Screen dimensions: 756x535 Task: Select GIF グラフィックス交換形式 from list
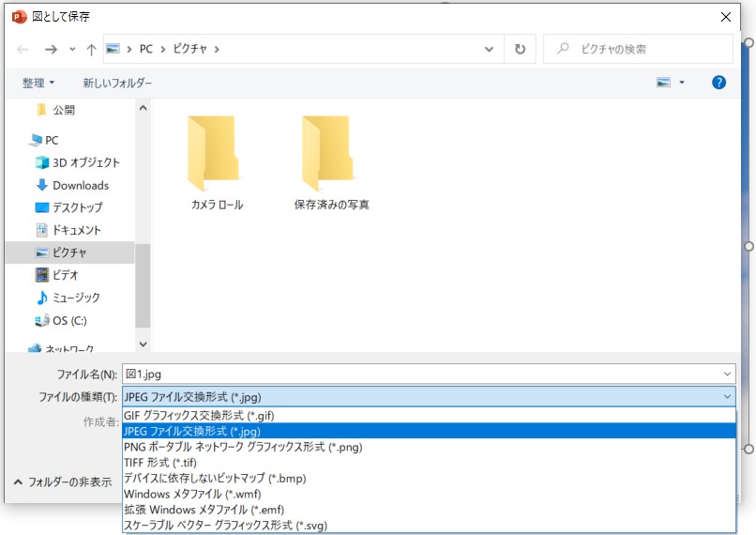(199, 415)
